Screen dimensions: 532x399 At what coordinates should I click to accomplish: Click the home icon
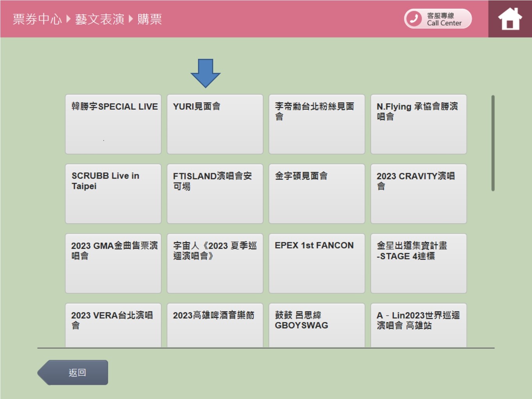click(509, 18)
